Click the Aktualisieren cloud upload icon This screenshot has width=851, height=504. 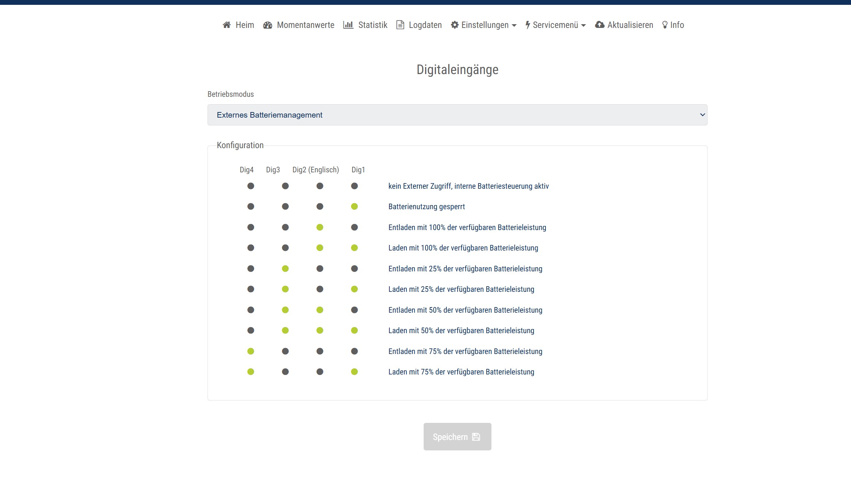click(600, 25)
